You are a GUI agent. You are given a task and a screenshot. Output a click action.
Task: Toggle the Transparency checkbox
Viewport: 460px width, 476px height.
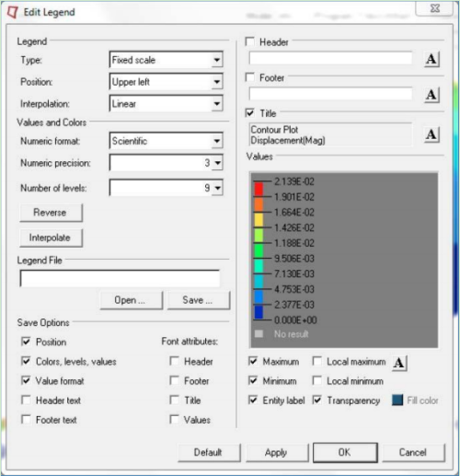pos(317,400)
